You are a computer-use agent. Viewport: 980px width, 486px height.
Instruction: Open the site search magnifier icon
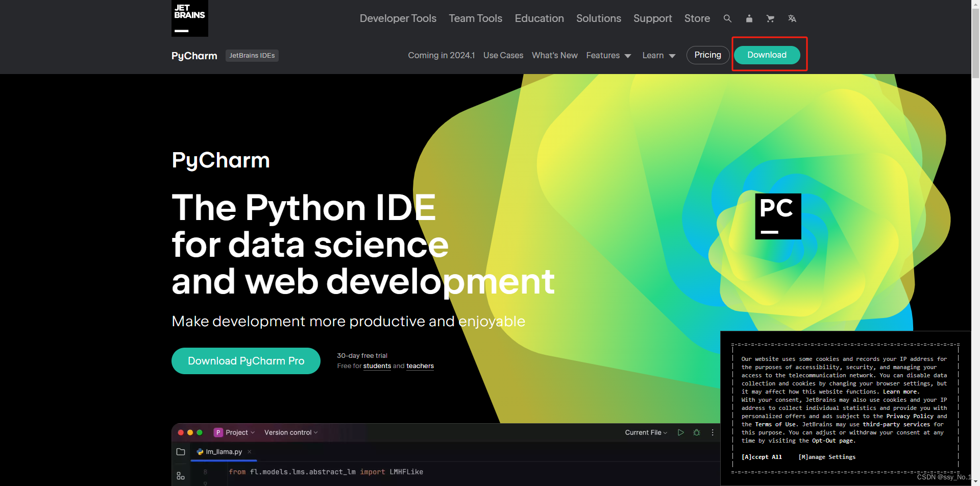727,18
